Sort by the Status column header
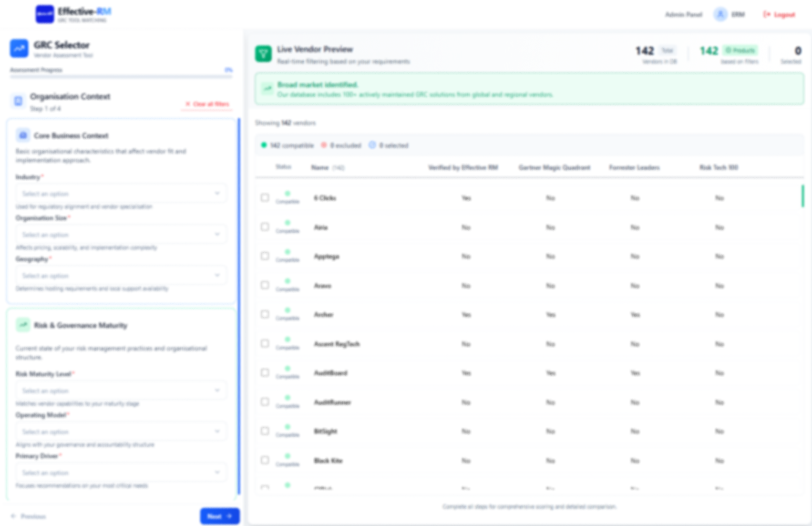 (283, 167)
